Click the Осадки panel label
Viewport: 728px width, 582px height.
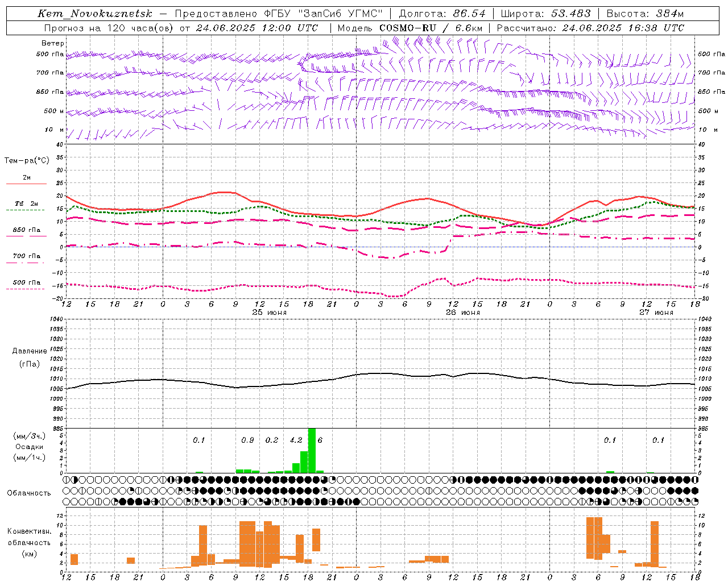pos(29,447)
